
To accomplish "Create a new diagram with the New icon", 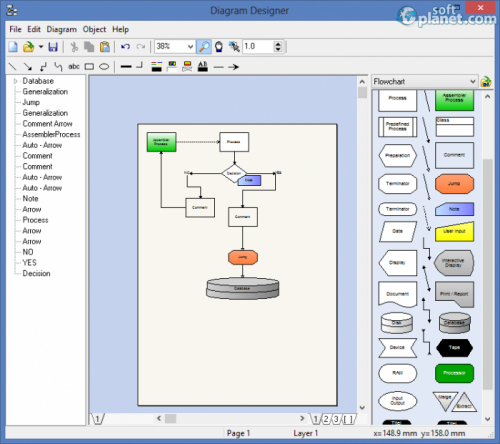I will tap(13, 47).
